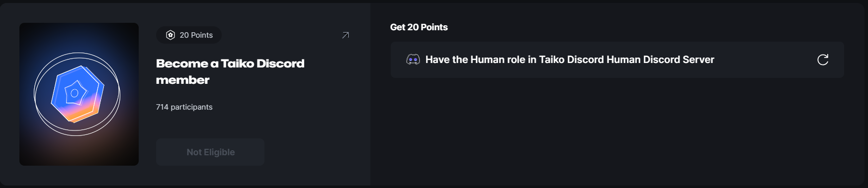Open the quest artwork thumbnail
The image size is (868, 188).
point(79,94)
